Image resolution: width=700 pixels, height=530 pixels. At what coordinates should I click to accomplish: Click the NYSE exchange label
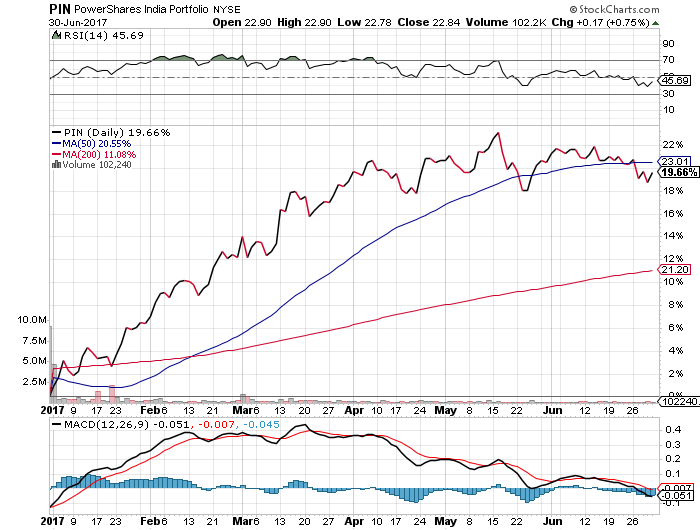(226, 10)
